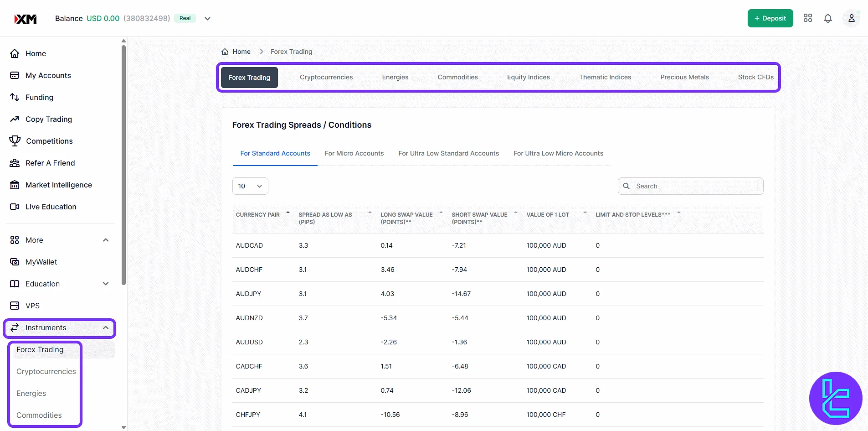Image resolution: width=868 pixels, height=431 pixels.
Task: Sort by Long Swap Value arrow
Action: [x=441, y=213]
